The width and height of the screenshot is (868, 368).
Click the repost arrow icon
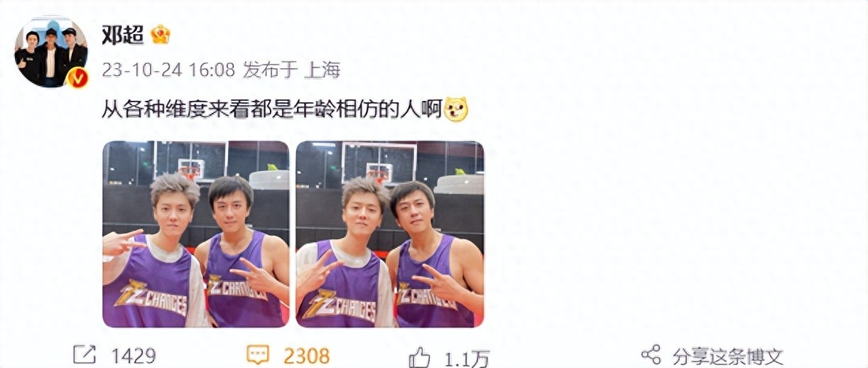tap(85, 355)
